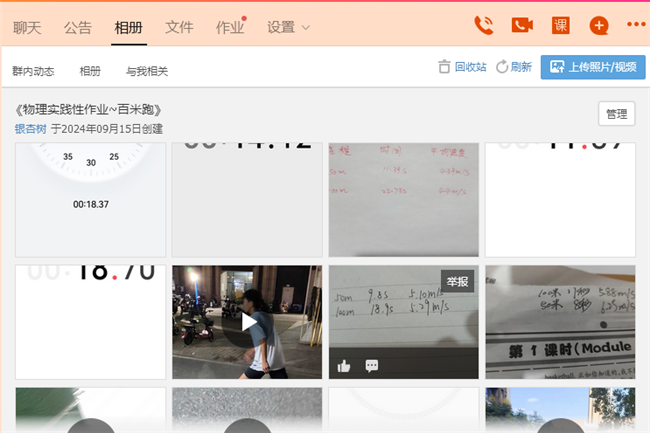
Task: Select the 群内动态 sub-tab
Action: tap(33, 71)
